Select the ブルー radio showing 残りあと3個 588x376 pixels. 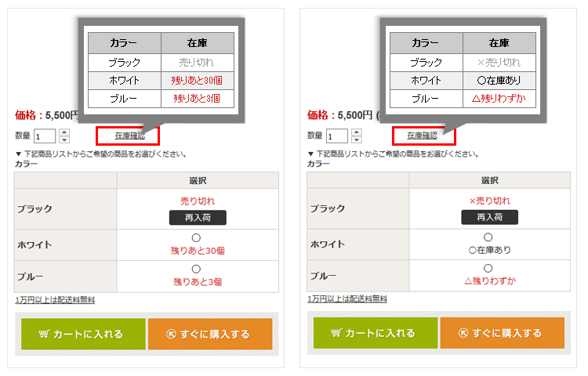(196, 269)
